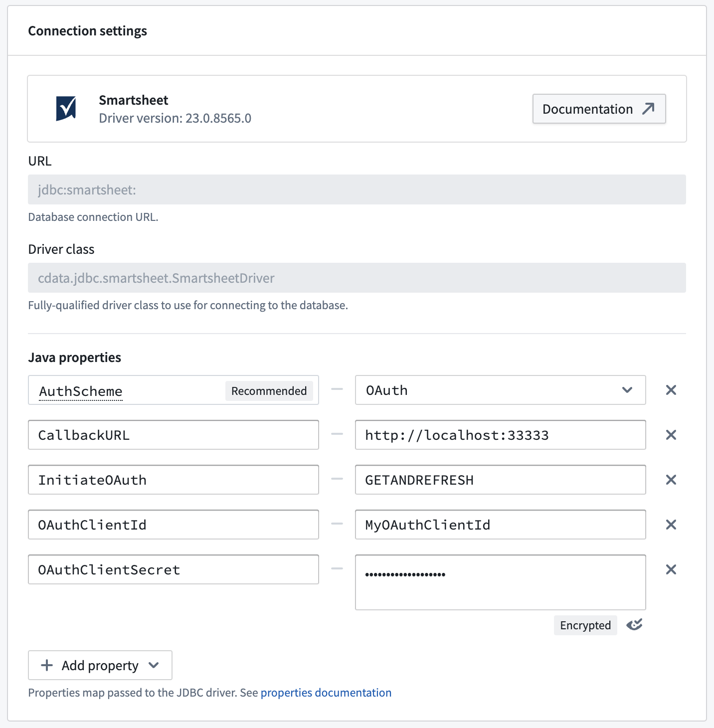This screenshot has width=714, height=728.
Task: Click the Connection settings heading
Action: pyautogui.click(x=87, y=31)
